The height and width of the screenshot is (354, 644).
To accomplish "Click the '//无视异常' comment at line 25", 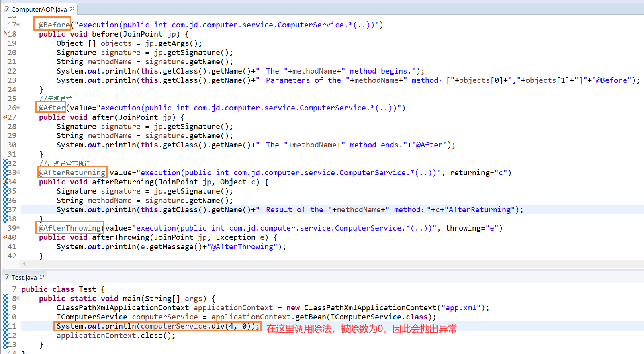I will pyautogui.click(x=55, y=99).
